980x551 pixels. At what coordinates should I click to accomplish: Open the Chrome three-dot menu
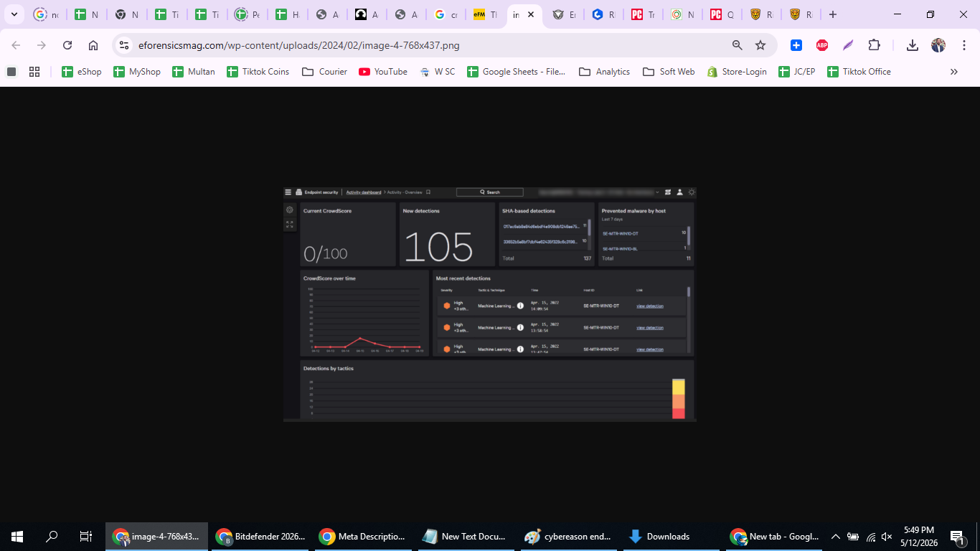point(964,45)
